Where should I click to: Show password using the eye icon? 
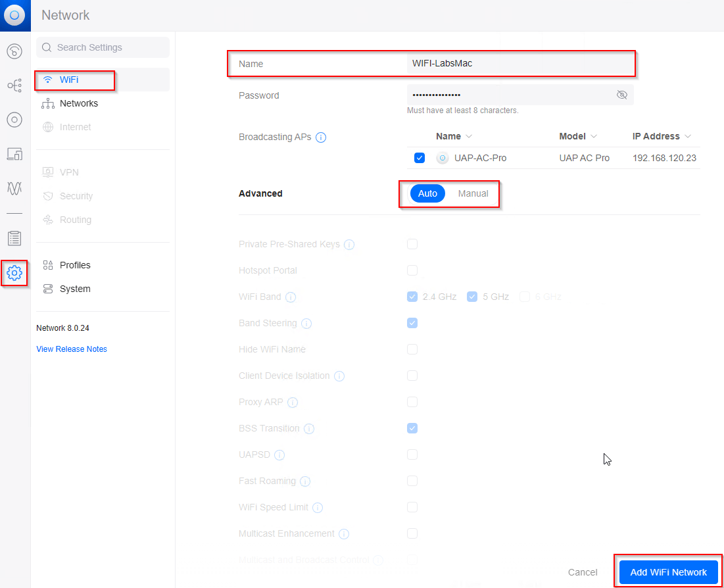point(621,95)
